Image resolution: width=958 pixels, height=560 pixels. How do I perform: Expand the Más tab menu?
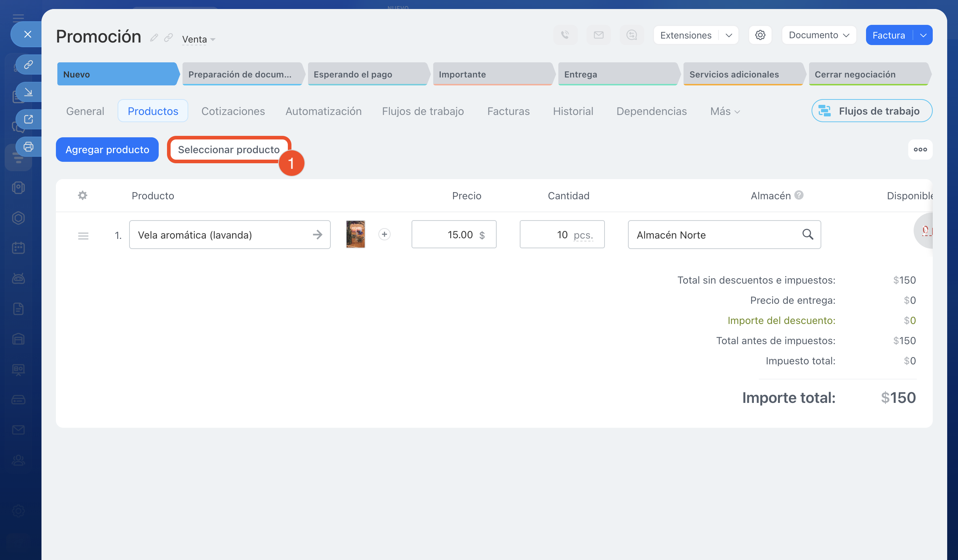725,111
